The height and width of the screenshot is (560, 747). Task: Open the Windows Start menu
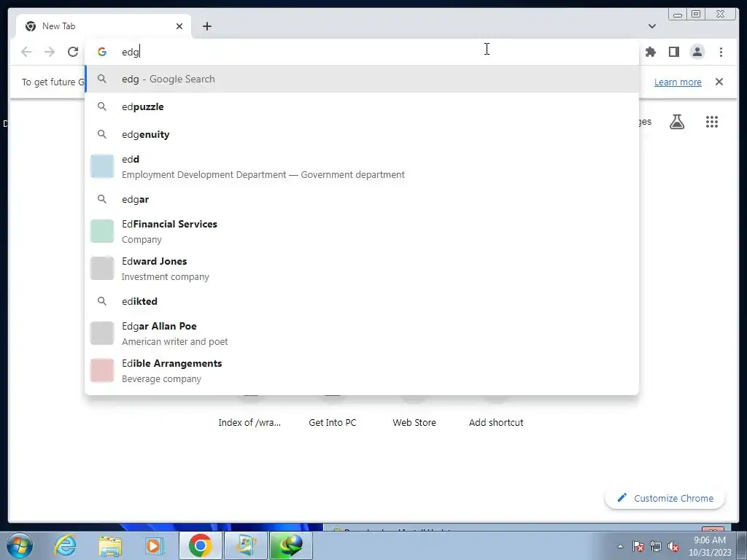[20, 545]
